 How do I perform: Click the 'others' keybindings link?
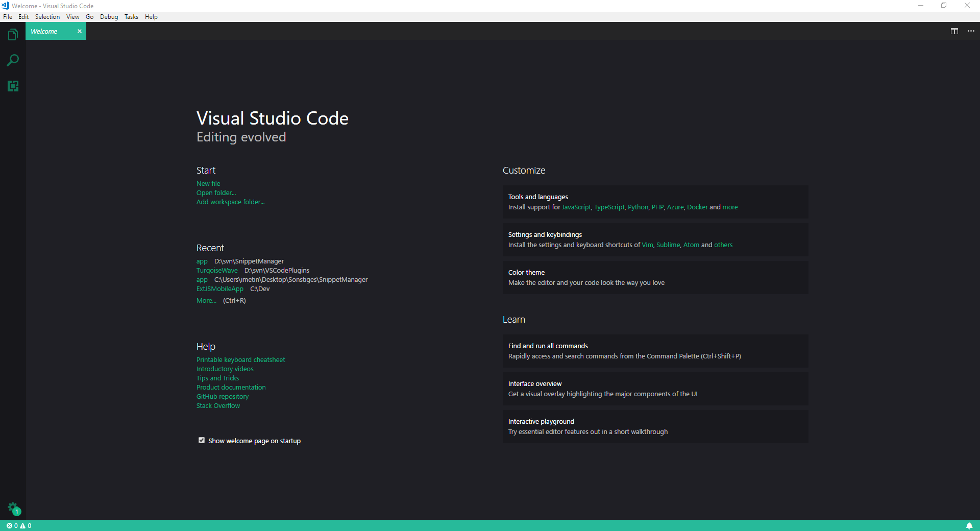[x=723, y=245]
